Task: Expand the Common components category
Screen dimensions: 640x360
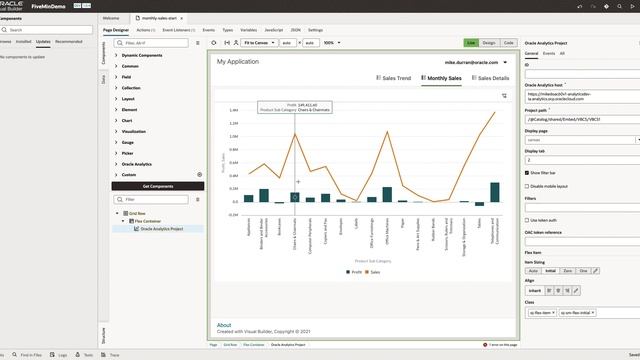Action: click(116, 66)
